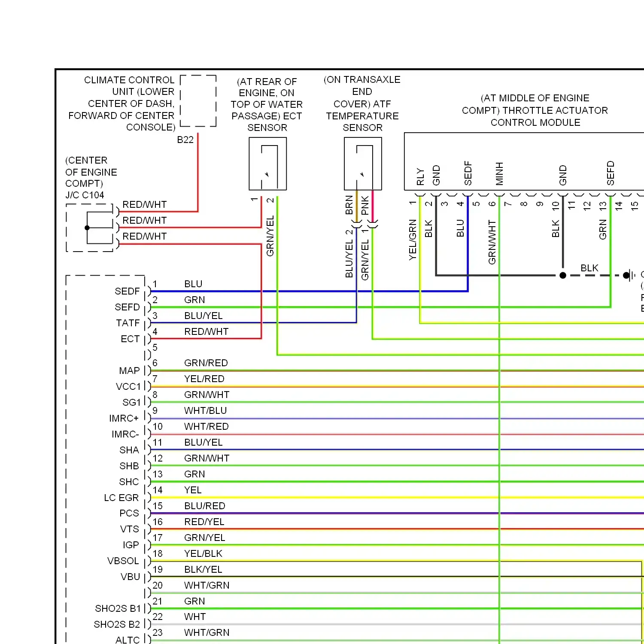Viewport: 644px width, 644px height.
Task: Click the CLIMATE CONTROL UNIT label
Action: click(x=122, y=103)
